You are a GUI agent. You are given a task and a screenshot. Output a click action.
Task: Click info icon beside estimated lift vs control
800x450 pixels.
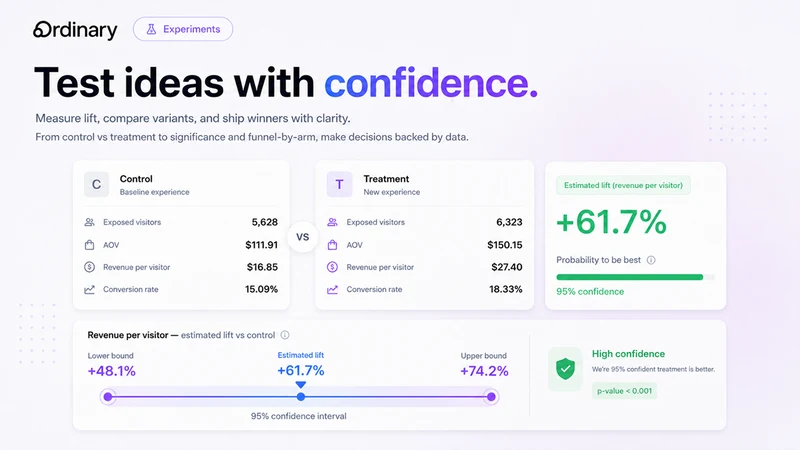click(x=285, y=335)
